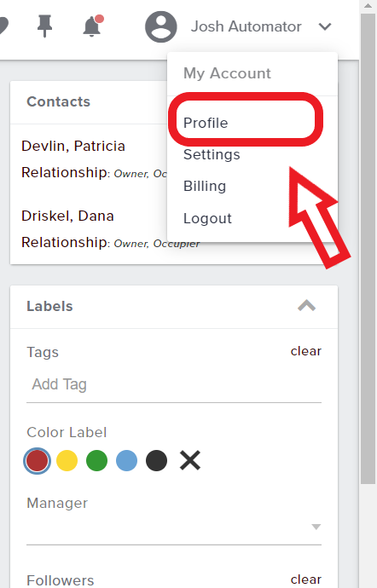
Task: Open the Manager dropdown
Action: [174, 527]
